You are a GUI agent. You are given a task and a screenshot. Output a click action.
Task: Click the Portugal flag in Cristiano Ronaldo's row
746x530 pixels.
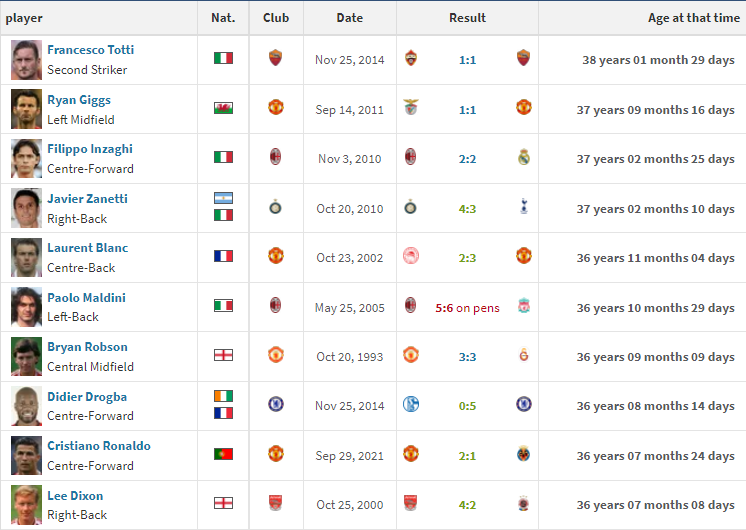coord(223,454)
